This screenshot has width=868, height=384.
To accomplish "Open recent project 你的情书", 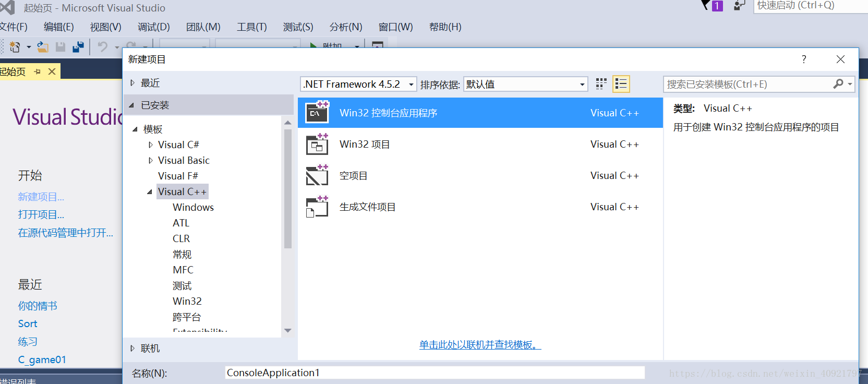I will click(x=38, y=306).
